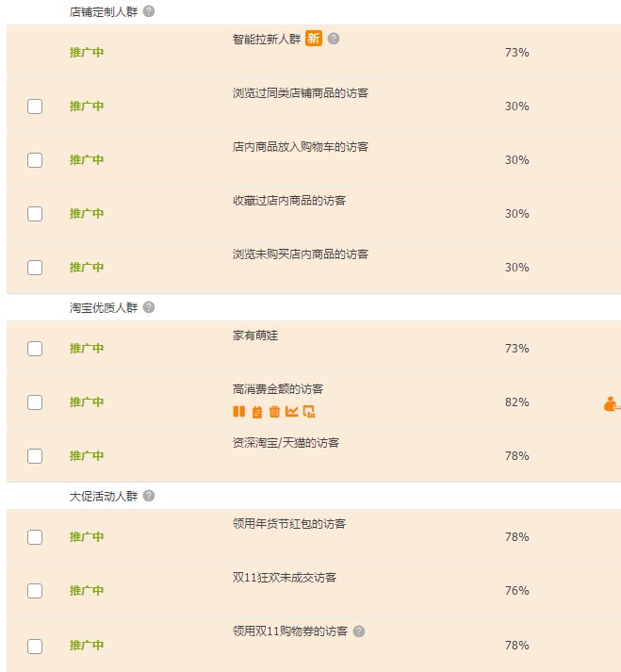
Task: Open the line chart icon for 高消费金额的访客
Action: coord(291,412)
